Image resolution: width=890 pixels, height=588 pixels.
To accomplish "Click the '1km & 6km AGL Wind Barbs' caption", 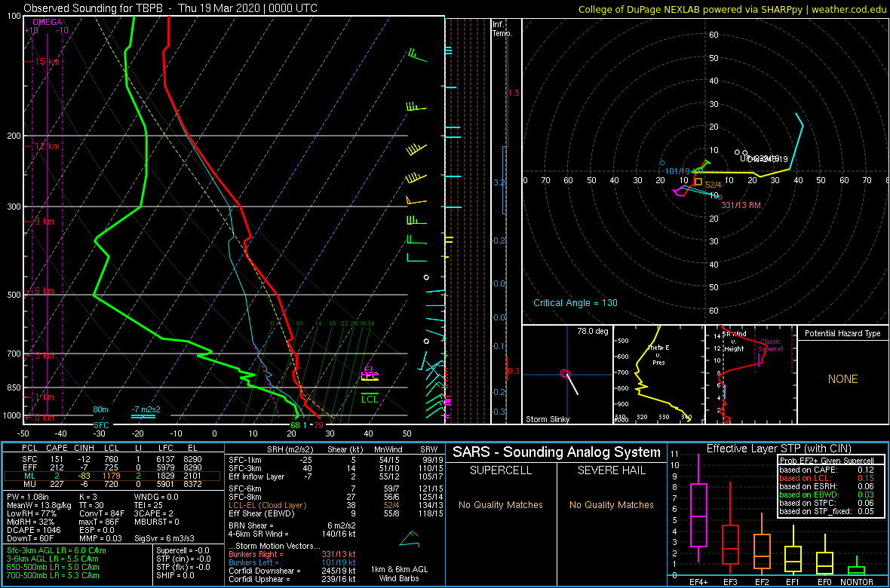I will [x=400, y=575].
